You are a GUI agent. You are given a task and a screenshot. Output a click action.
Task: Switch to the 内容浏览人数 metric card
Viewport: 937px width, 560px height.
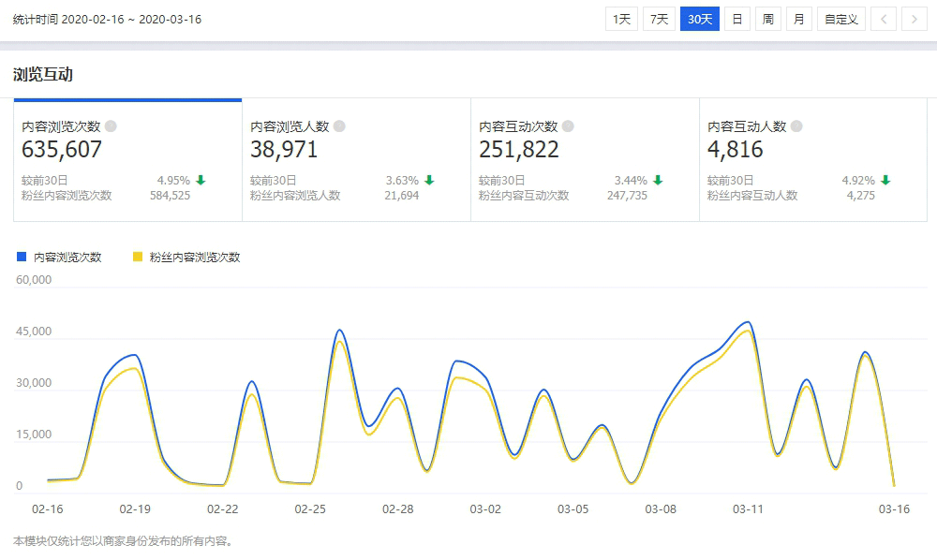click(x=356, y=159)
